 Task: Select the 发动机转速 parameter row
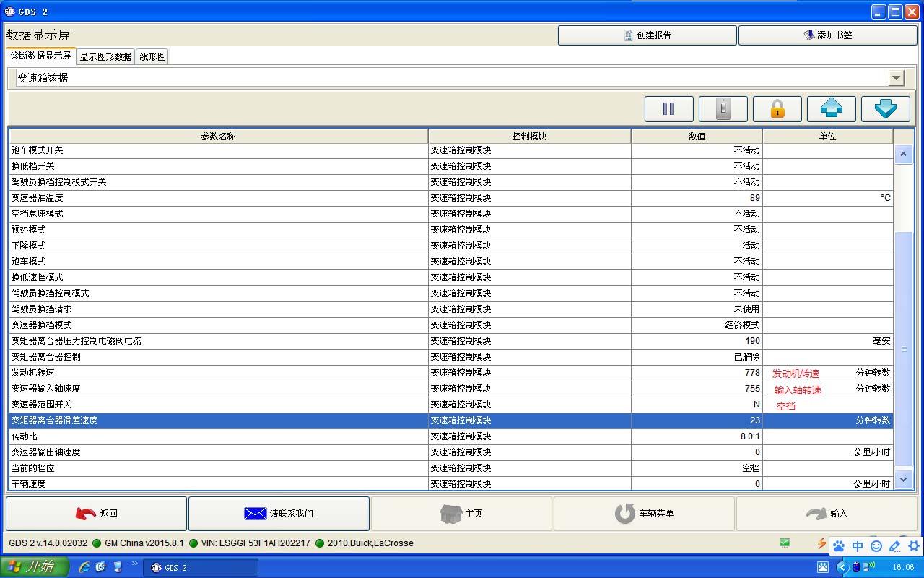(x=217, y=373)
